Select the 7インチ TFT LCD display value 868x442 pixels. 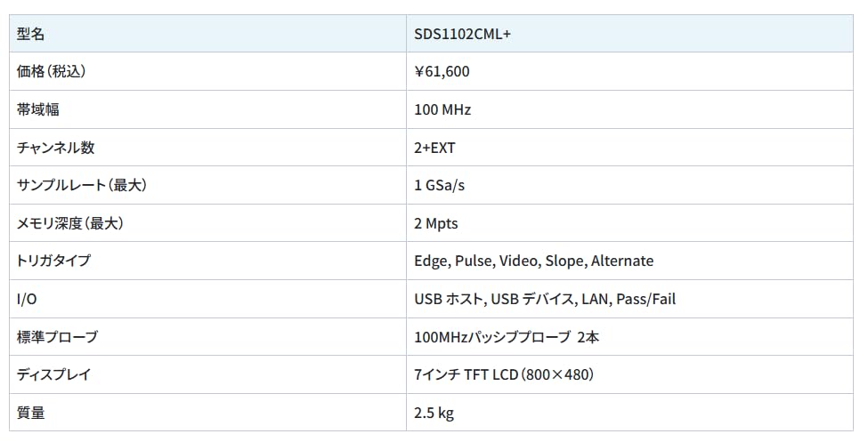(x=504, y=374)
